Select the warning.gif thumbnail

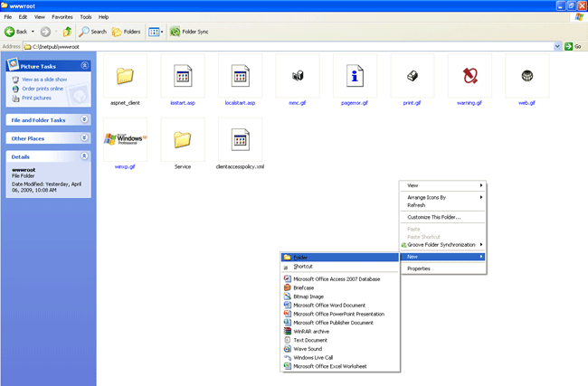469,76
